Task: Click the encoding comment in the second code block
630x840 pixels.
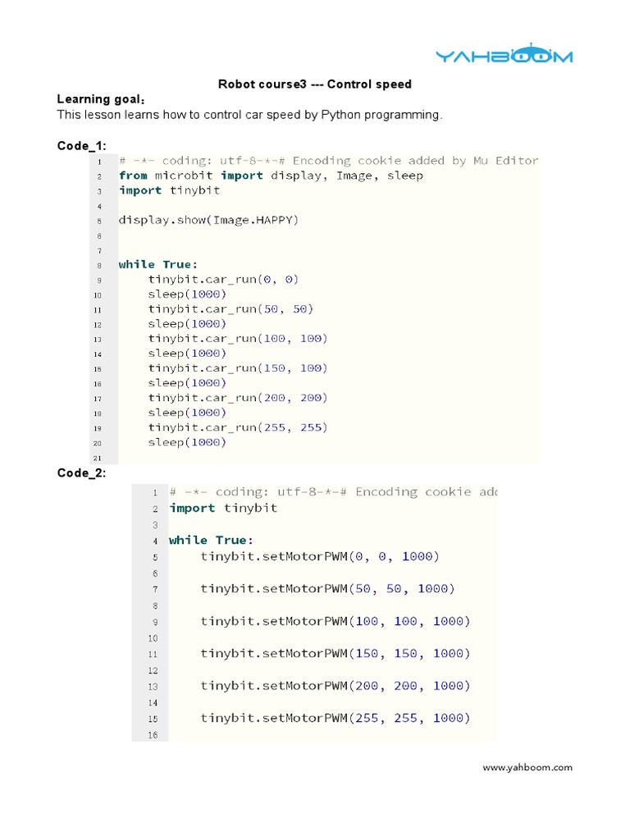Action: click(x=333, y=492)
